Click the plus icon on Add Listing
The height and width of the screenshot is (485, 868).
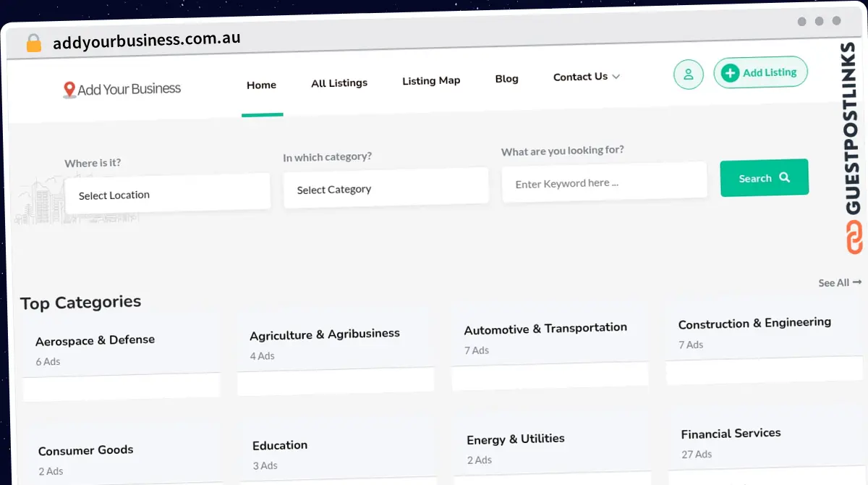(x=731, y=73)
